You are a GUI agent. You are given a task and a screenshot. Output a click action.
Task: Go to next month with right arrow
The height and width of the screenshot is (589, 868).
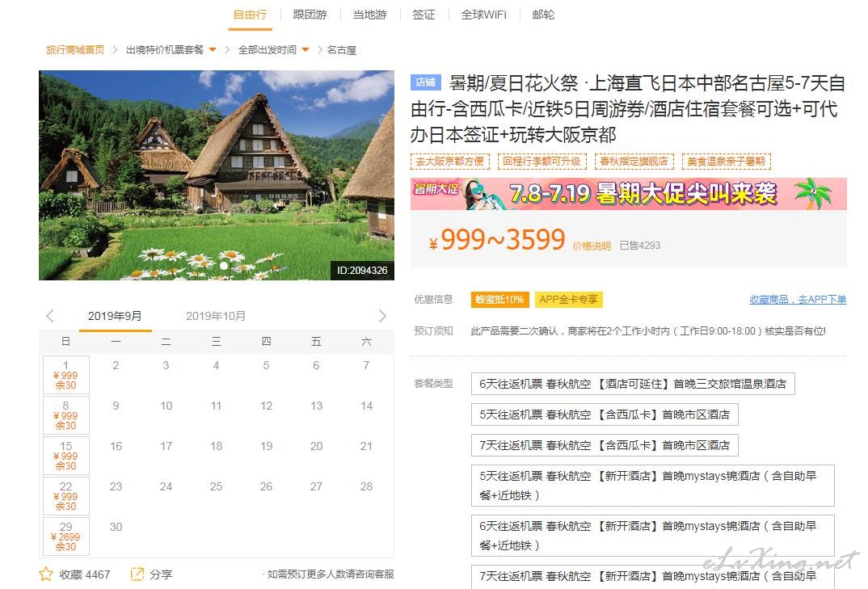(x=382, y=316)
